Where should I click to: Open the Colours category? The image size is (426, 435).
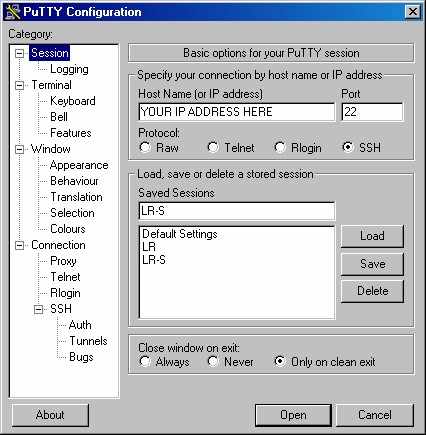(68, 229)
